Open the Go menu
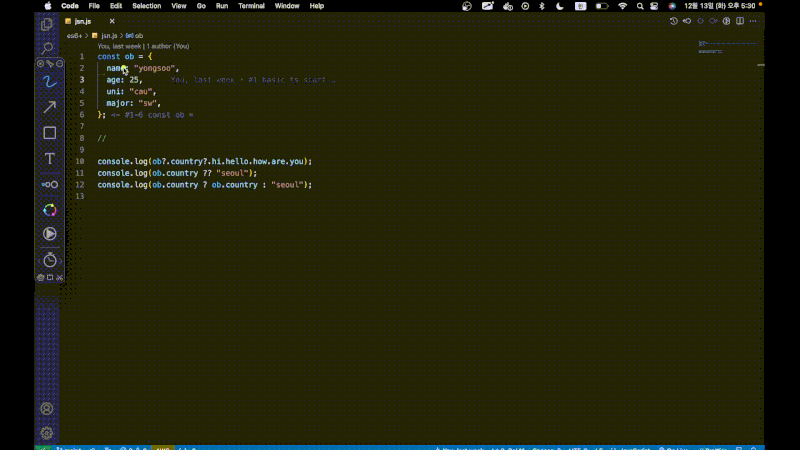This screenshot has height=450, width=800. (x=201, y=6)
